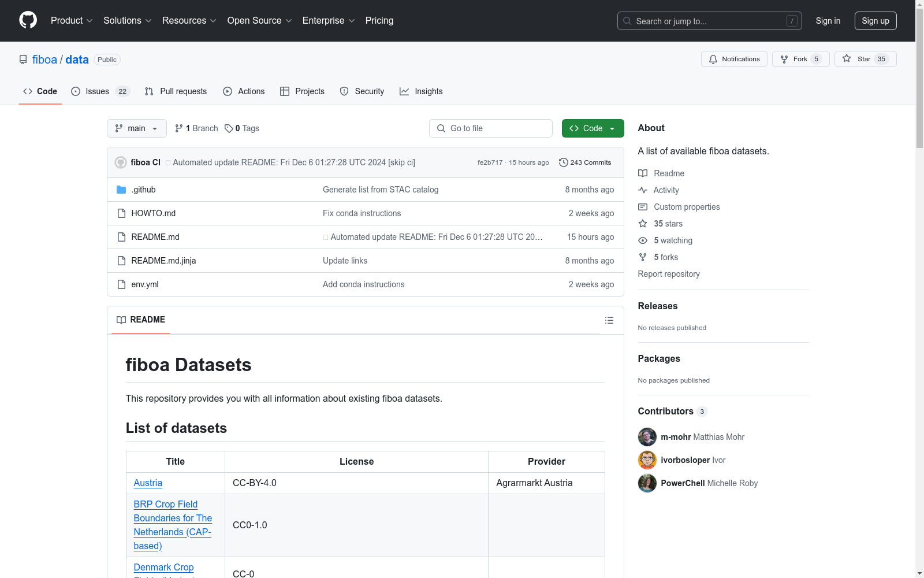Open the green Code dropdown button
Viewport: 924px width, 578px height.
[593, 128]
